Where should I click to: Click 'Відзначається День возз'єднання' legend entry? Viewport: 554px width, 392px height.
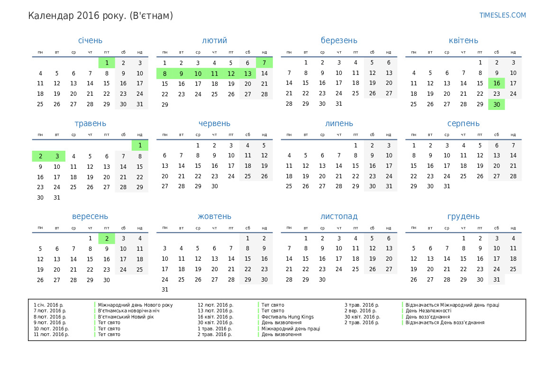[x=445, y=323]
